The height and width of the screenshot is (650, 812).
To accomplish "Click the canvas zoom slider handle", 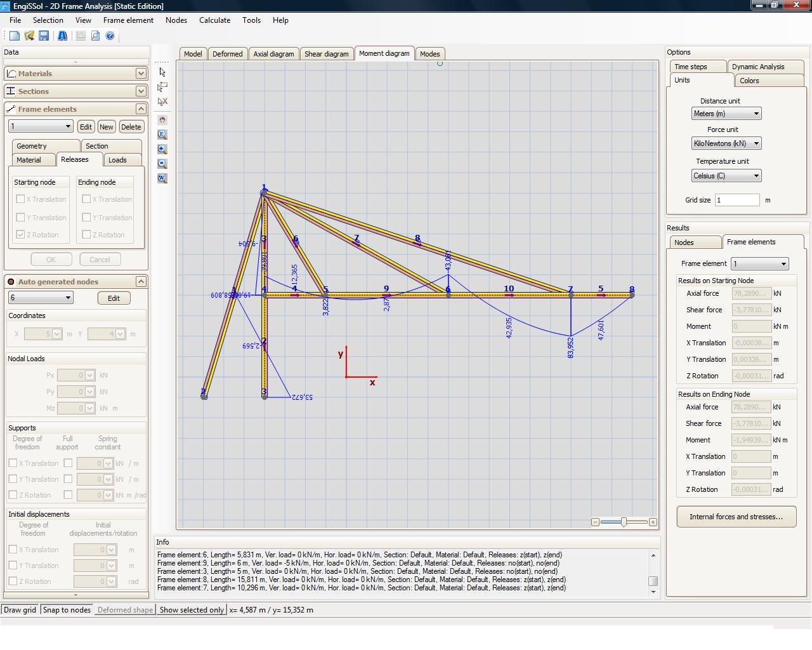I will pos(624,522).
